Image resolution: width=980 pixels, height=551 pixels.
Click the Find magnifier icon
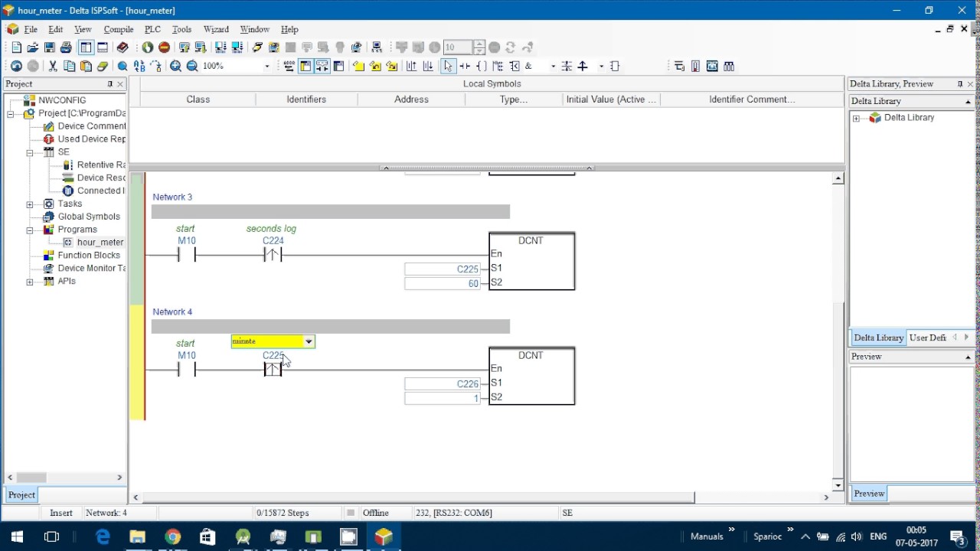(122, 67)
